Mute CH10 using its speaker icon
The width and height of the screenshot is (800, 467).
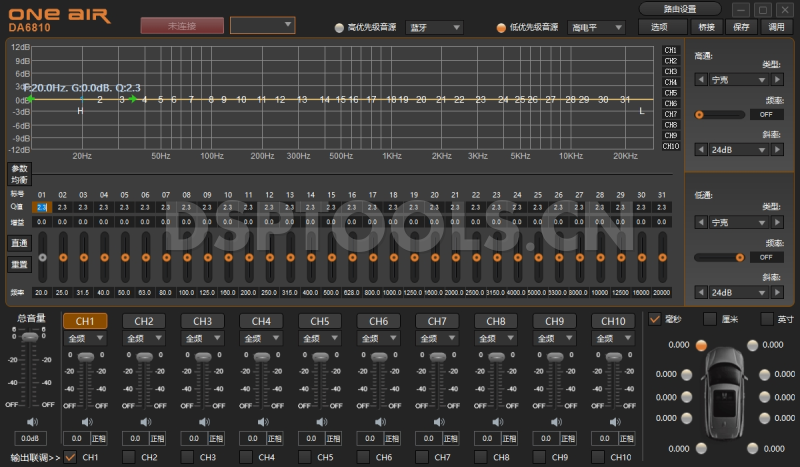(x=613, y=422)
